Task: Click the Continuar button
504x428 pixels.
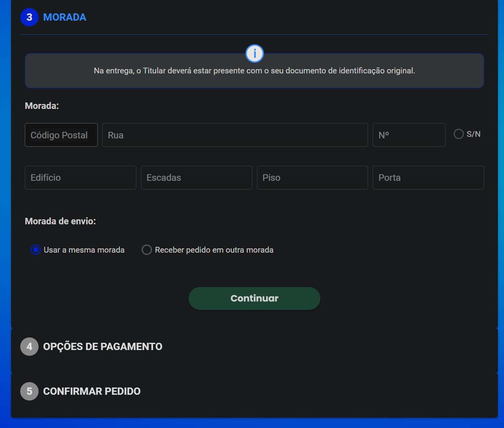Action: [x=254, y=298]
